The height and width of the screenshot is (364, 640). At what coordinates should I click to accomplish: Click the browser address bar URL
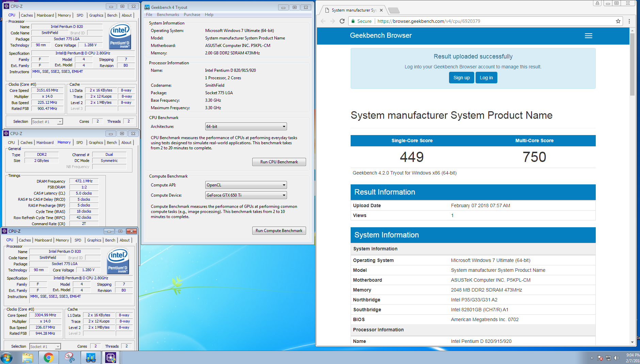click(429, 21)
